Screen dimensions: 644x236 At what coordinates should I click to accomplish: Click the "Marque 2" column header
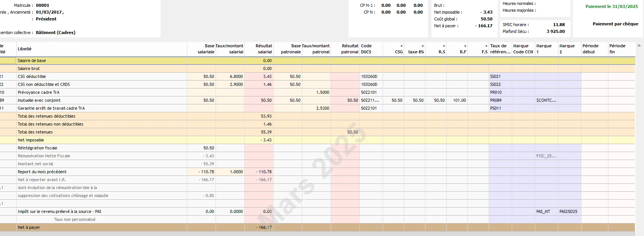coord(569,49)
